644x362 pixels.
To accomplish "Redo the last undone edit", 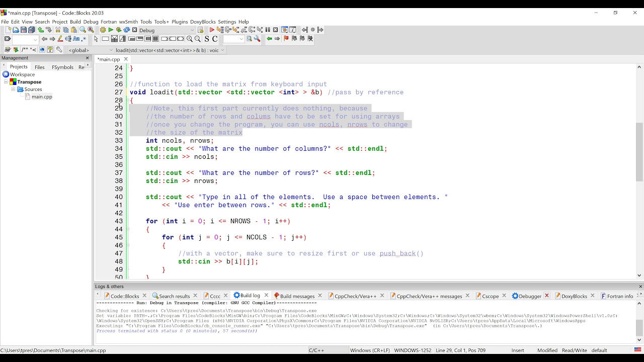I will [48, 30].
